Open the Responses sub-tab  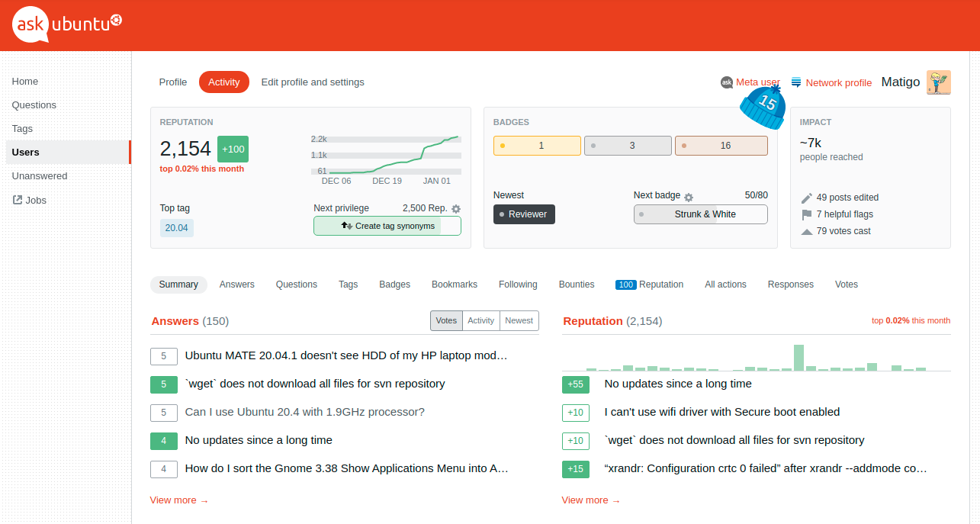click(791, 285)
